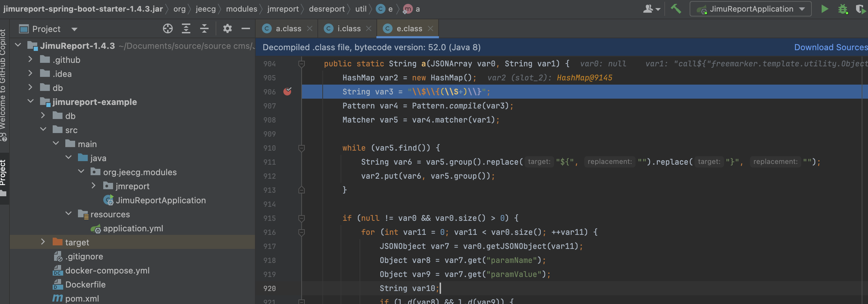Select the Dockerfile entry
The image size is (868, 304).
[x=85, y=284]
